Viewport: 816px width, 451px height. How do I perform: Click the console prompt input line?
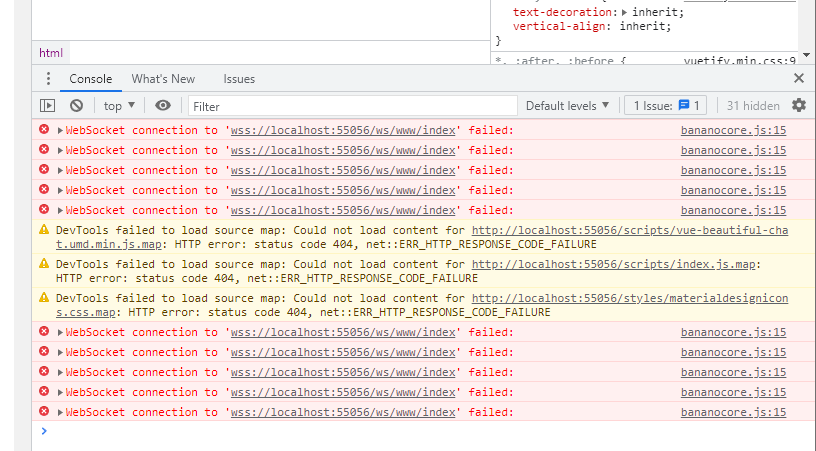pos(423,431)
